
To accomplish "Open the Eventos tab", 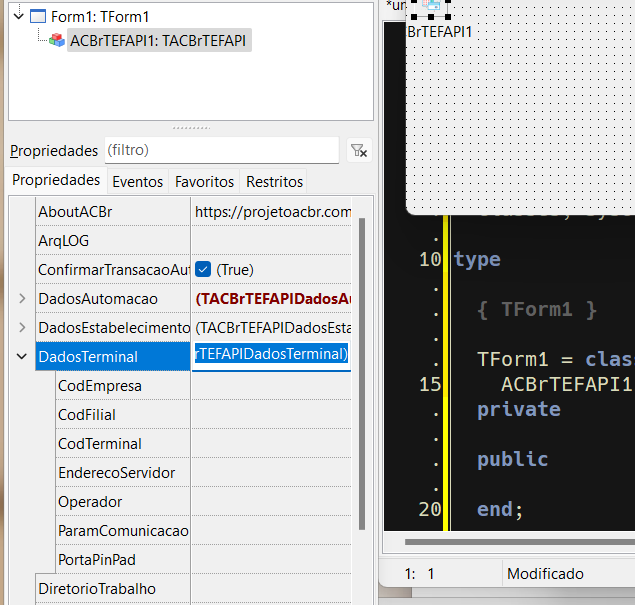I will [138, 181].
